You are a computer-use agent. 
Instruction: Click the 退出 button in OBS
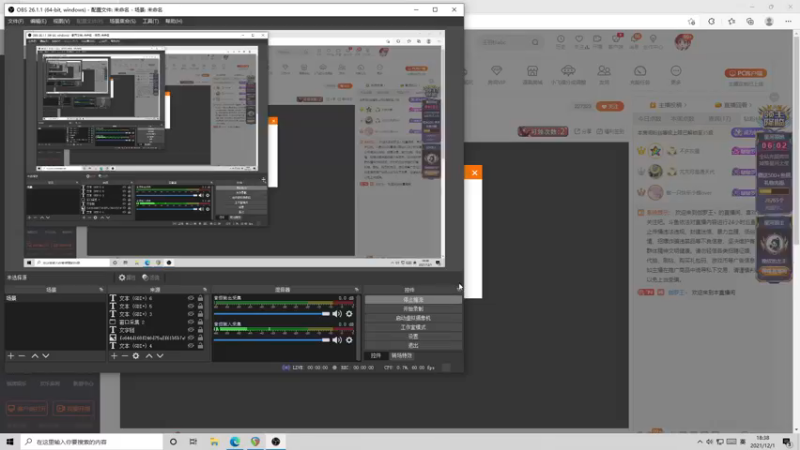413,345
